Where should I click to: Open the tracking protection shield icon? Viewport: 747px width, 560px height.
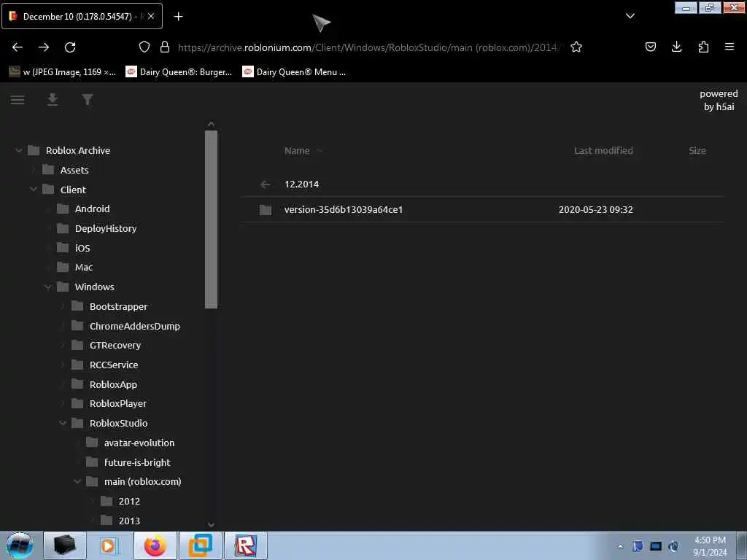point(144,47)
